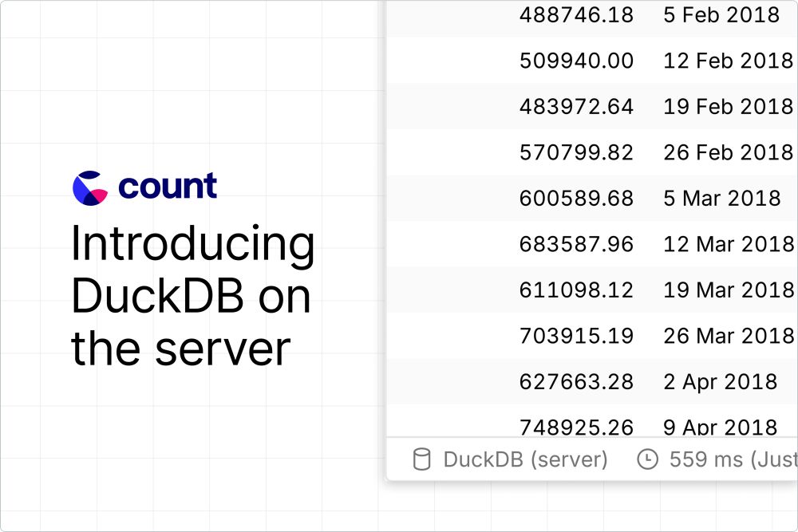The height and width of the screenshot is (532, 798).
Task: Select the '19 Feb 2018' date cell
Action: tap(729, 107)
